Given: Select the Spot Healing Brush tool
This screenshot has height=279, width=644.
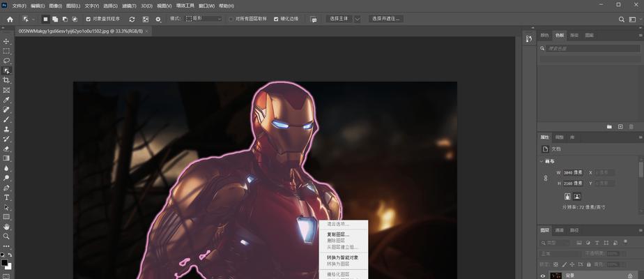Looking at the screenshot, I should click(6, 110).
